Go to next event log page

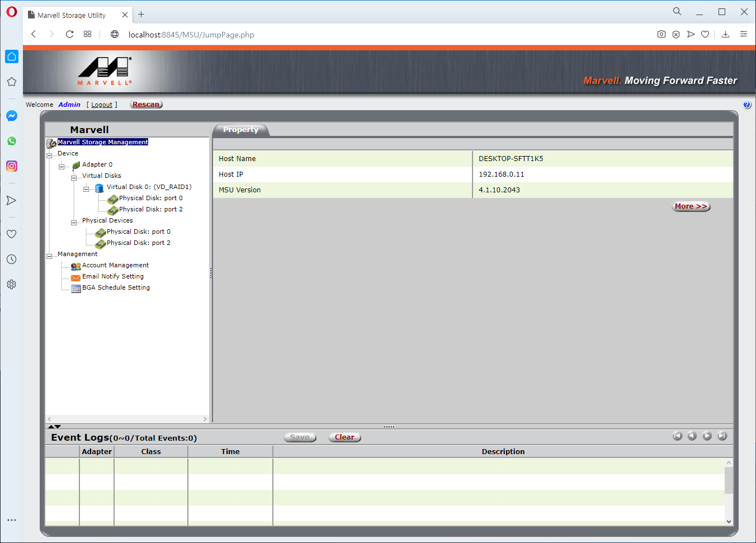pyautogui.click(x=707, y=436)
